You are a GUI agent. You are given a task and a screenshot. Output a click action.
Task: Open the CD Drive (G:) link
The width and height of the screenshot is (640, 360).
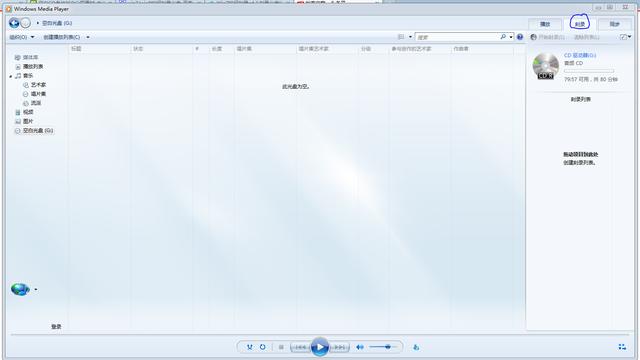(x=580, y=55)
